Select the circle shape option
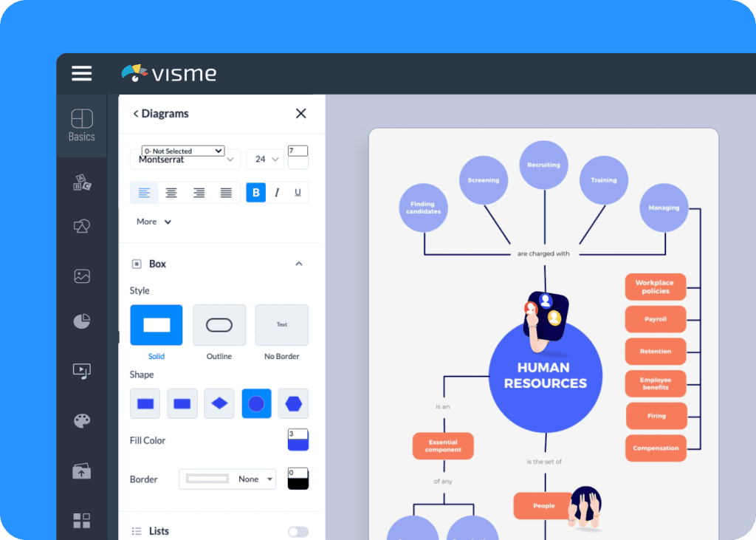 click(x=256, y=403)
